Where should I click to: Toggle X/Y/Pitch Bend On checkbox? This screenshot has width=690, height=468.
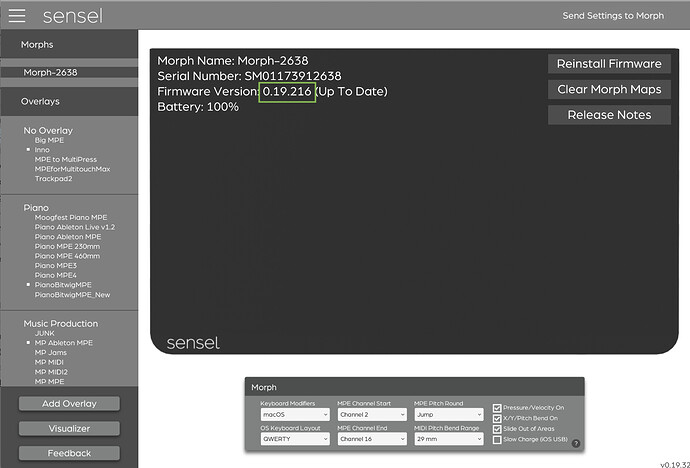click(x=497, y=418)
